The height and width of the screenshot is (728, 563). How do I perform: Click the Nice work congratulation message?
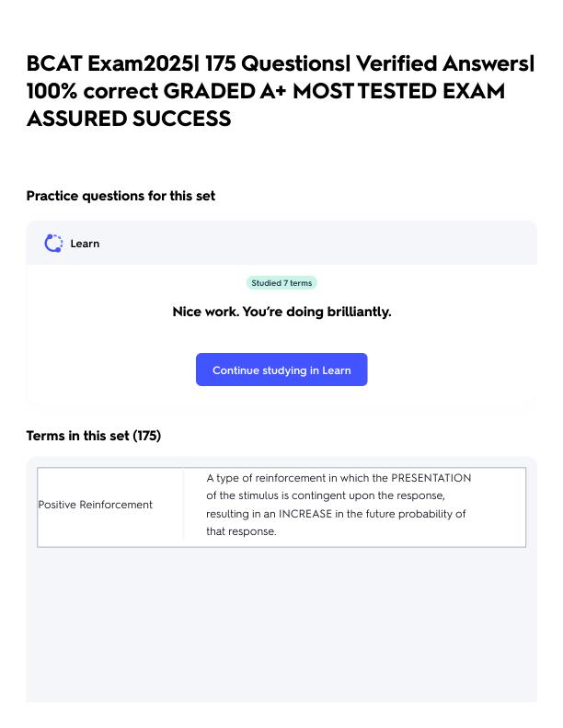pos(281,312)
